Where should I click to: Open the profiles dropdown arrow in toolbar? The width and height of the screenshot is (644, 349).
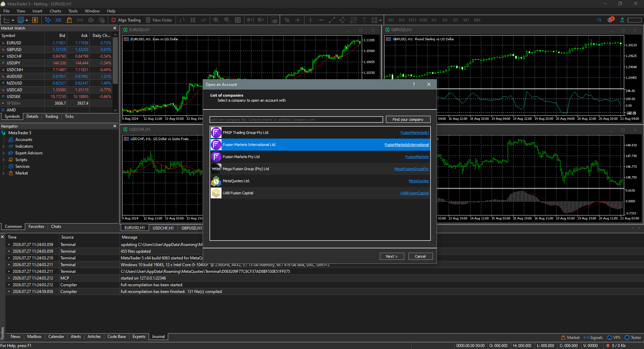pyautogui.click(x=27, y=20)
